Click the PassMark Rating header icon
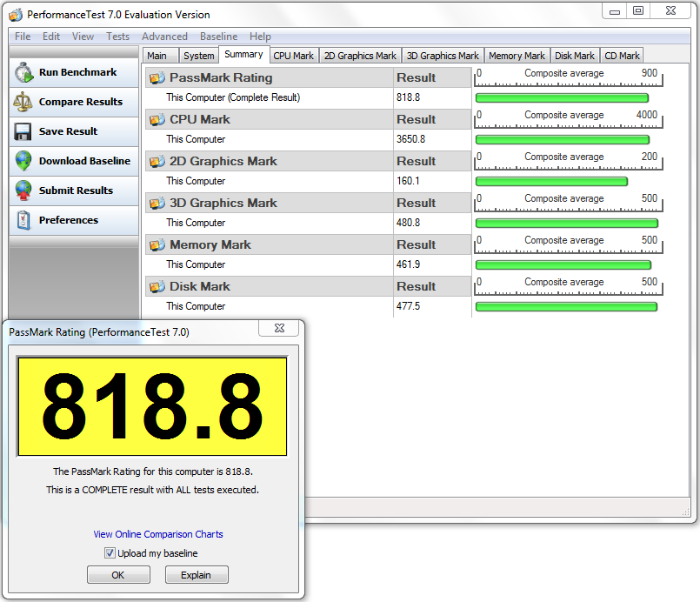 pos(157,78)
